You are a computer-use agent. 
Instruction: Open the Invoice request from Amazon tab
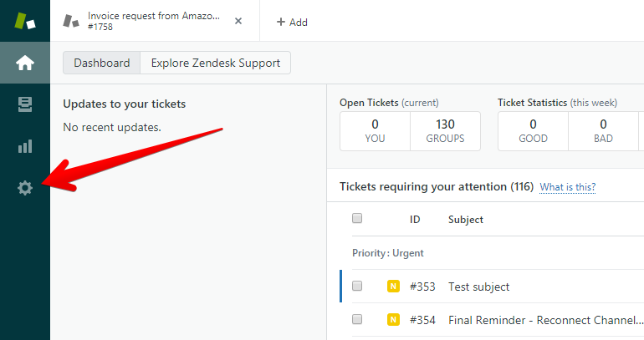tap(154, 21)
